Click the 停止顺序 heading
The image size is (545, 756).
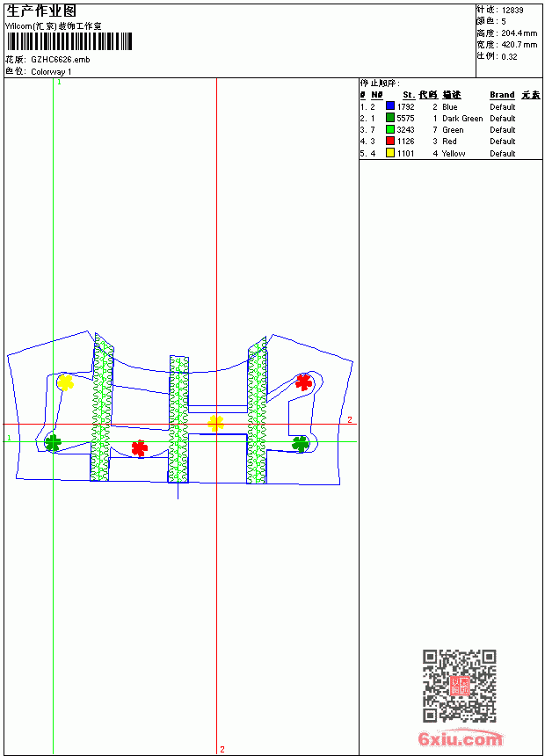[x=380, y=83]
